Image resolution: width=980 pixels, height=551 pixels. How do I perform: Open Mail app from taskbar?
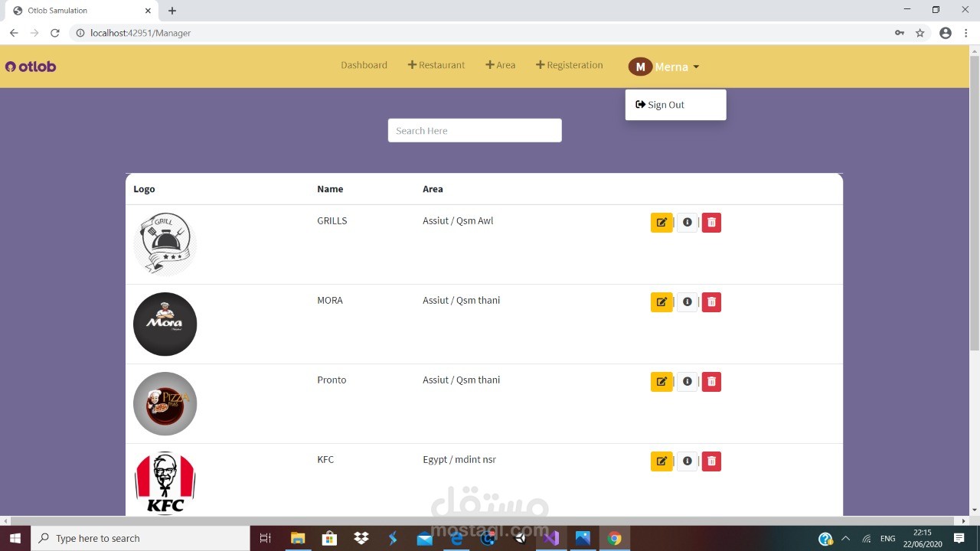[424, 538]
